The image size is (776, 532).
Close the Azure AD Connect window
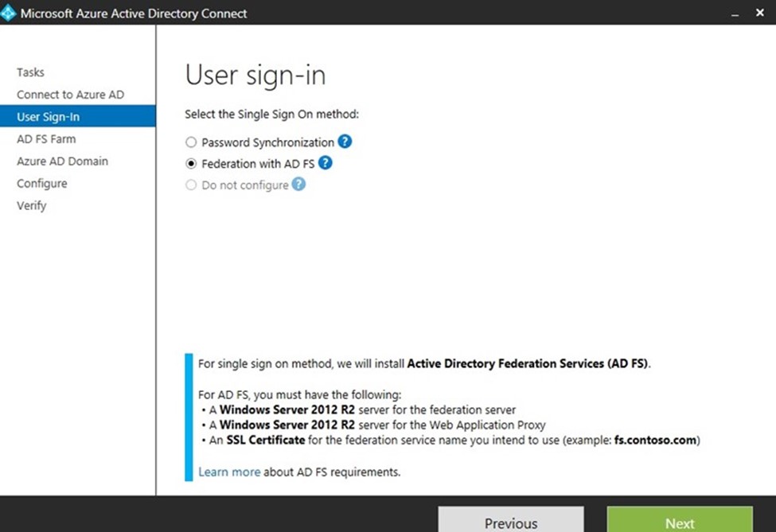point(760,13)
